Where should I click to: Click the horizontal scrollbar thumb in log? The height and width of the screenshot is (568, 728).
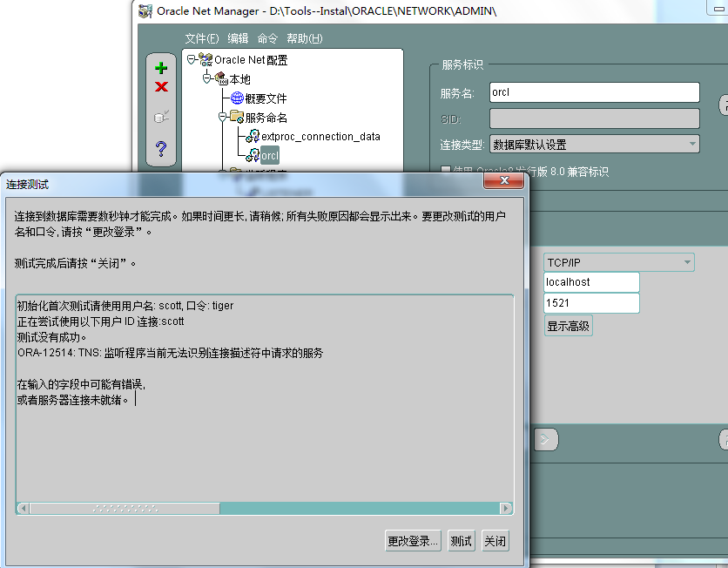click(125, 509)
